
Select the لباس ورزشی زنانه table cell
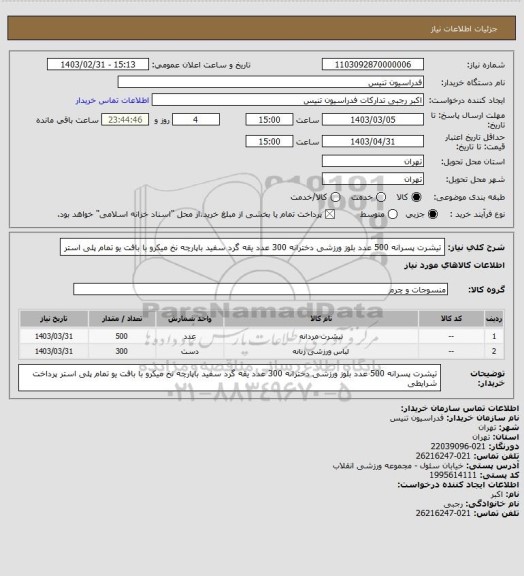[321, 352]
